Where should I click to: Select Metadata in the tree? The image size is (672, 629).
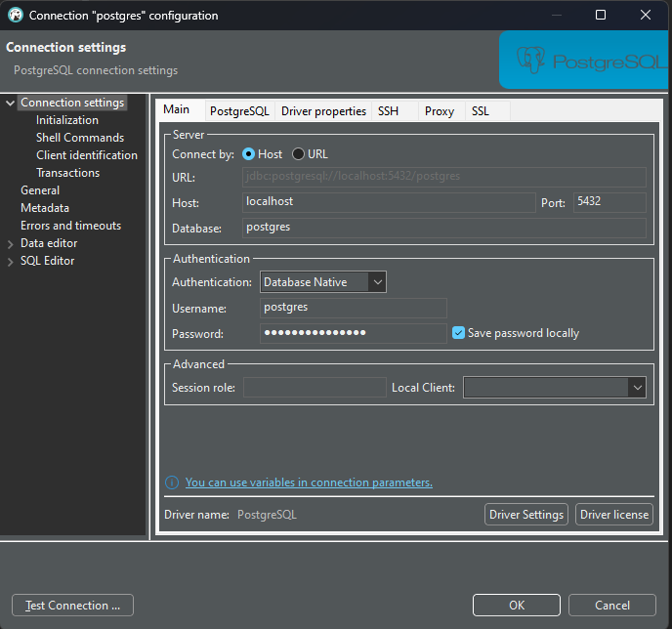(x=45, y=208)
